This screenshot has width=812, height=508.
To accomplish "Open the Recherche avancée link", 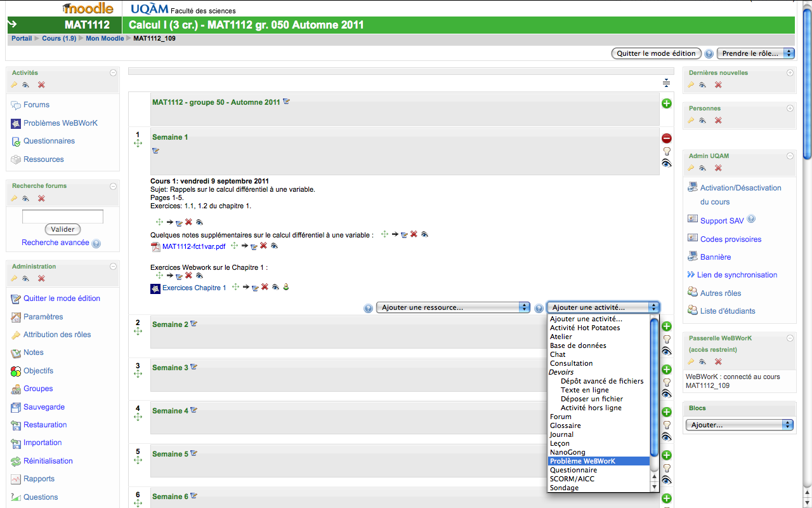I will [x=55, y=243].
